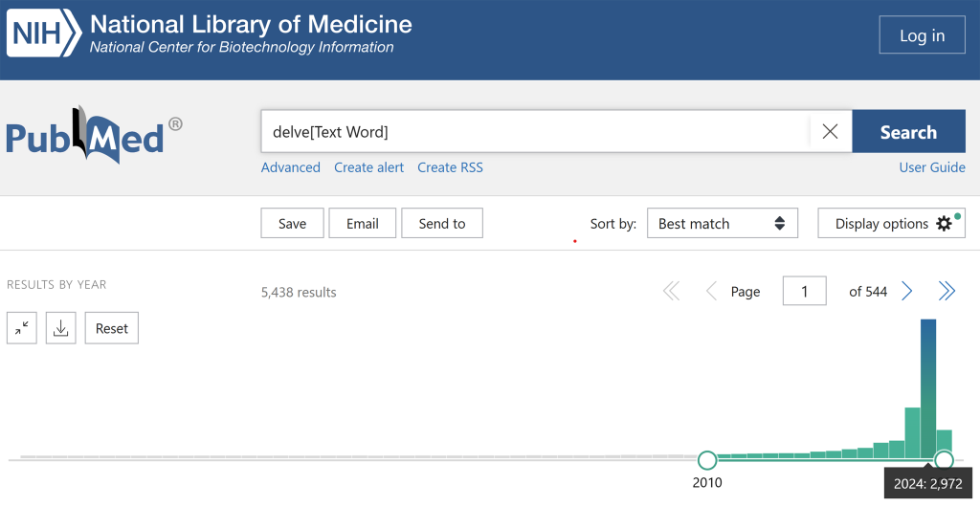Viewport: 980px width, 507px height.
Task: Go to the next results page
Action: 907,292
